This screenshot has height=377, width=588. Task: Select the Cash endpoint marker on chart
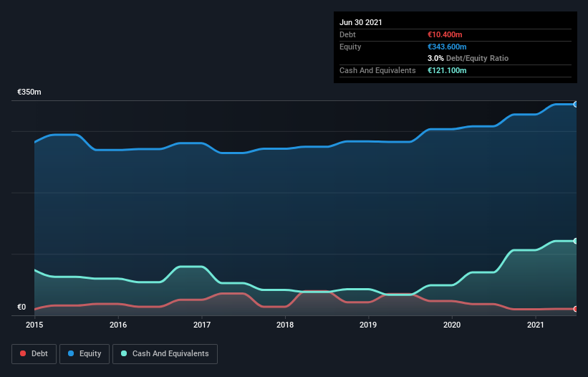pyautogui.click(x=576, y=241)
